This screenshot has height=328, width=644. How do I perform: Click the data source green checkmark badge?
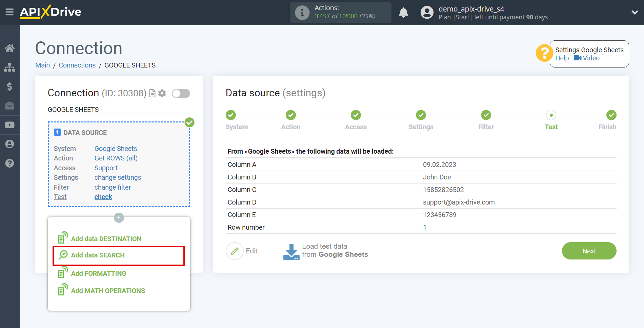[189, 122]
